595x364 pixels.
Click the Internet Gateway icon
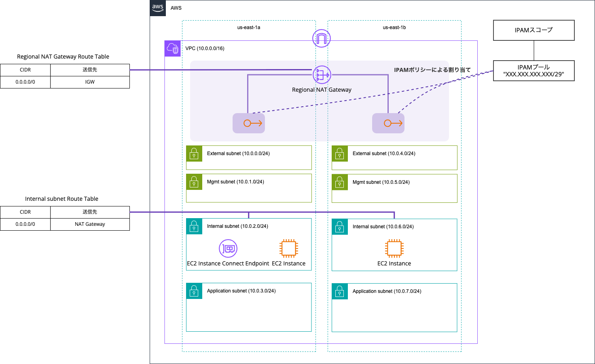(x=322, y=38)
